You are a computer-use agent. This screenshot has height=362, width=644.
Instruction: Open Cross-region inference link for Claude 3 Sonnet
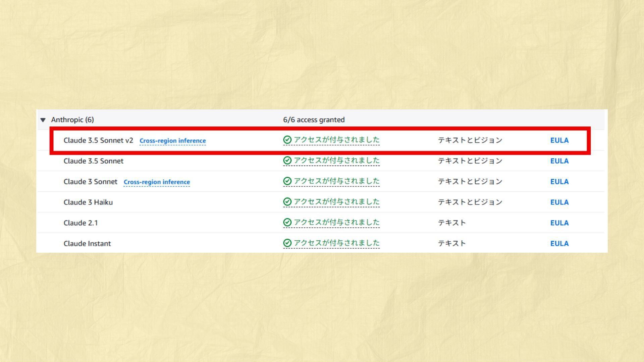coord(157,182)
